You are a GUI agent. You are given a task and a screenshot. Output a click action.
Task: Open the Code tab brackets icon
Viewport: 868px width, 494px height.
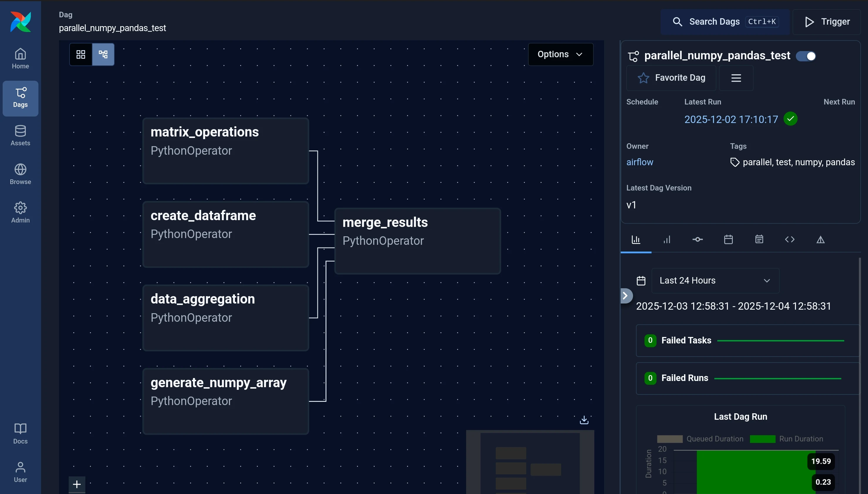(x=790, y=240)
